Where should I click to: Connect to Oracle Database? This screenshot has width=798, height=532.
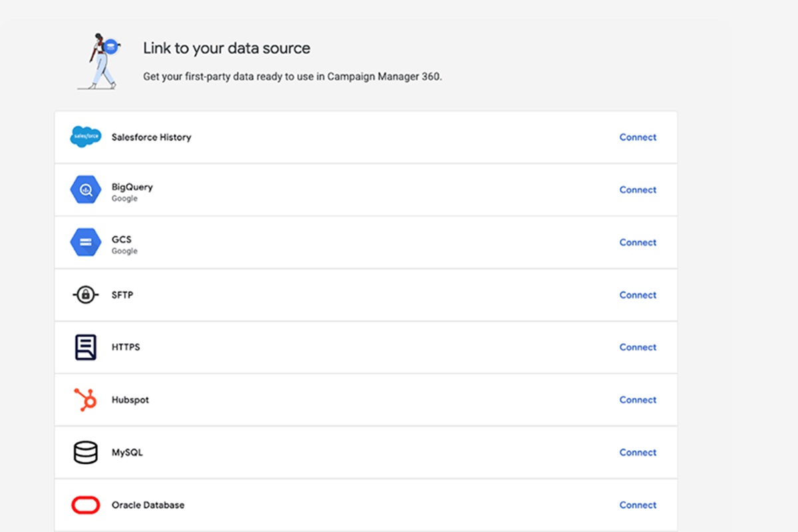click(638, 505)
